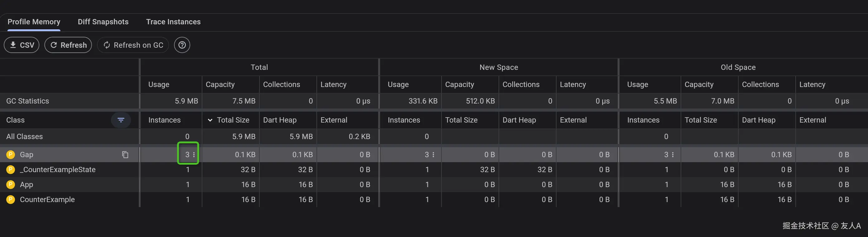Open the Trace Instances tab
The width and height of the screenshot is (868, 237).
click(173, 22)
